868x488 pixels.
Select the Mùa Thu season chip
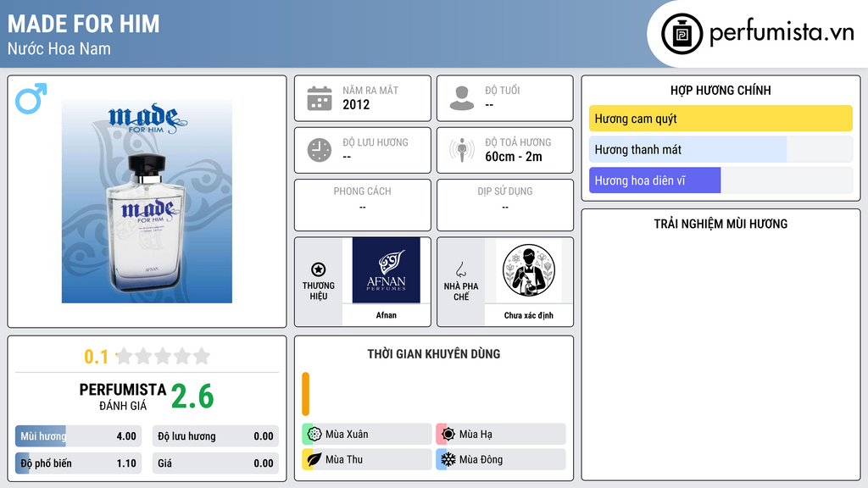(367, 459)
